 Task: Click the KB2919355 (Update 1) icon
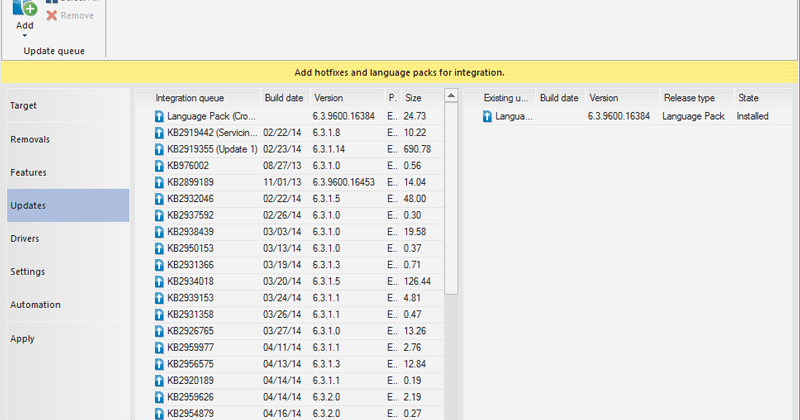click(x=159, y=150)
